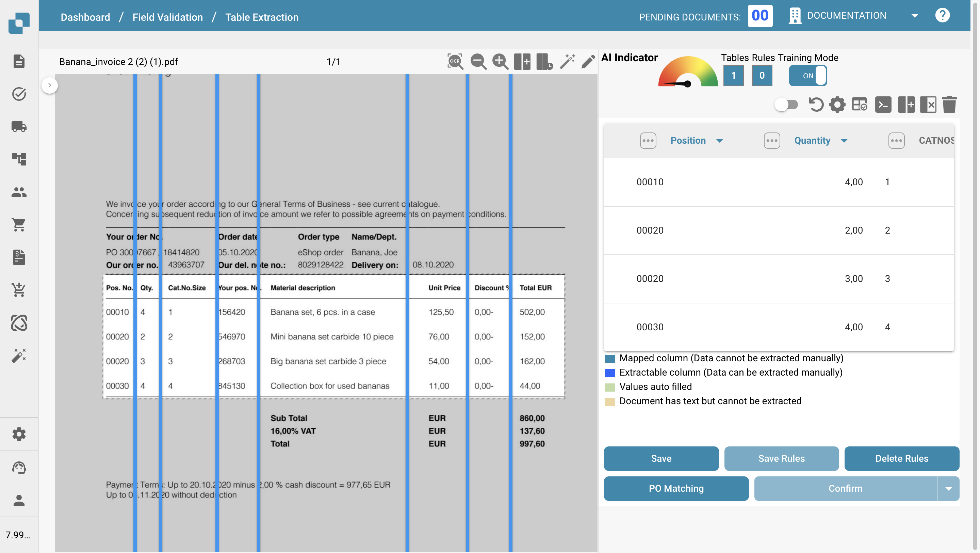
Task: Navigate to Field Validation breadcrumb
Action: point(167,17)
